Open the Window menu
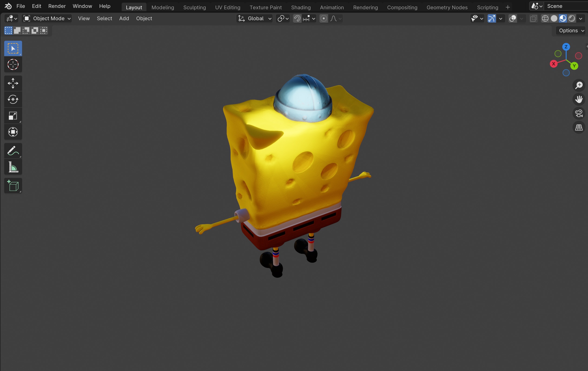Viewport: 588px width, 371px height. click(x=82, y=6)
